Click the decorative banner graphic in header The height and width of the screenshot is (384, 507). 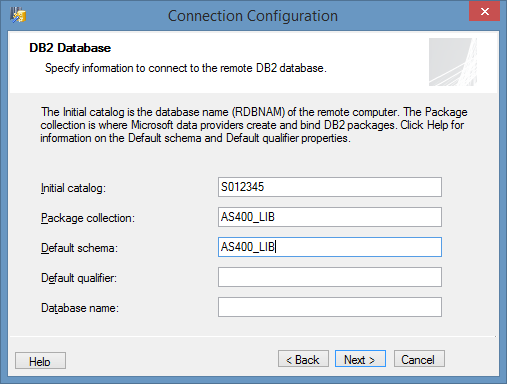tap(453, 62)
